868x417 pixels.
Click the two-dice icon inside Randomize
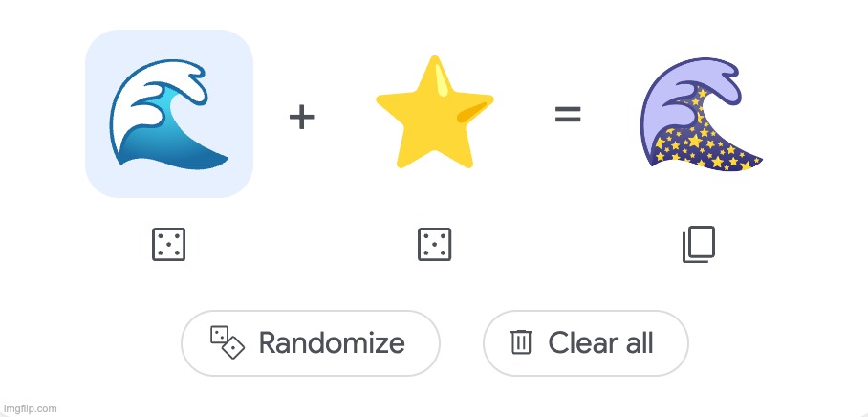point(227,342)
